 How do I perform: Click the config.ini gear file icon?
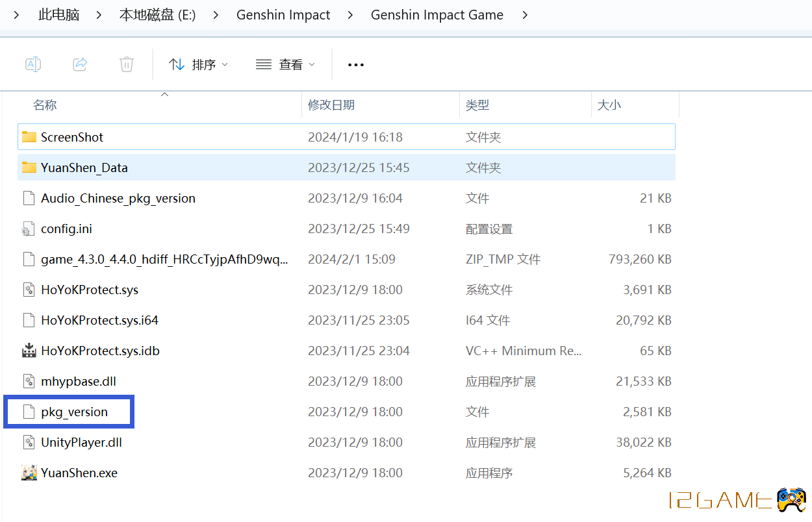click(x=29, y=229)
